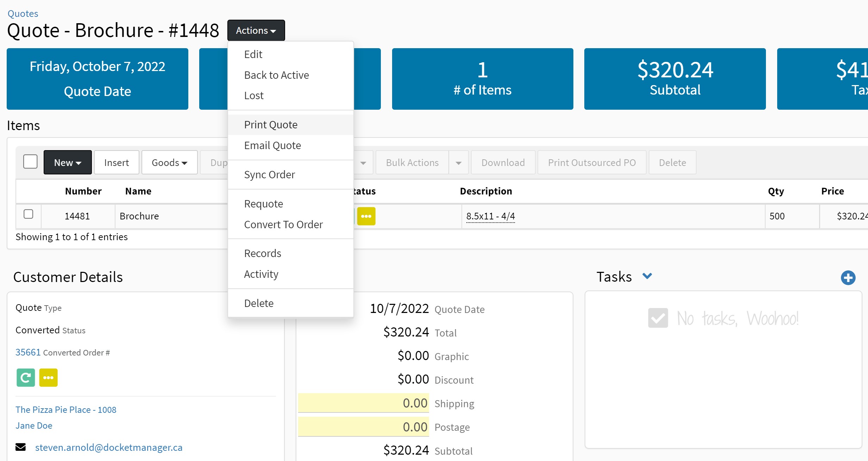Check the checkbox for item 14481

click(x=29, y=214)
